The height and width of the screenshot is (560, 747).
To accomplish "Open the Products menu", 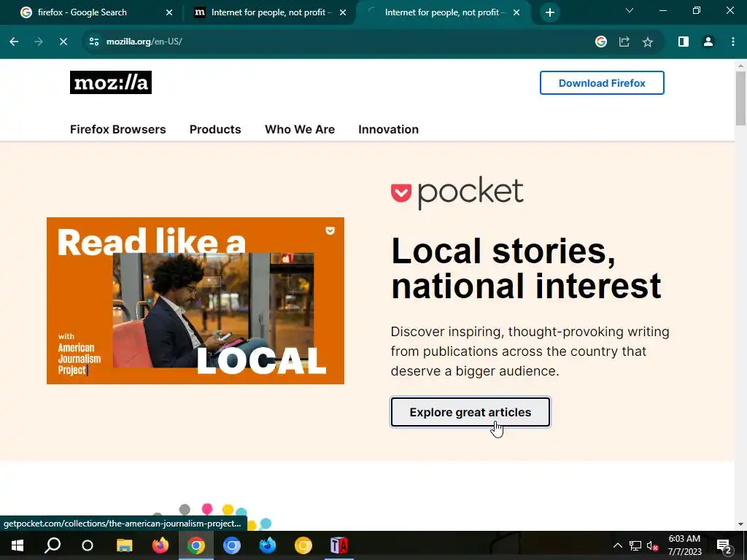I will coord(215,130).
